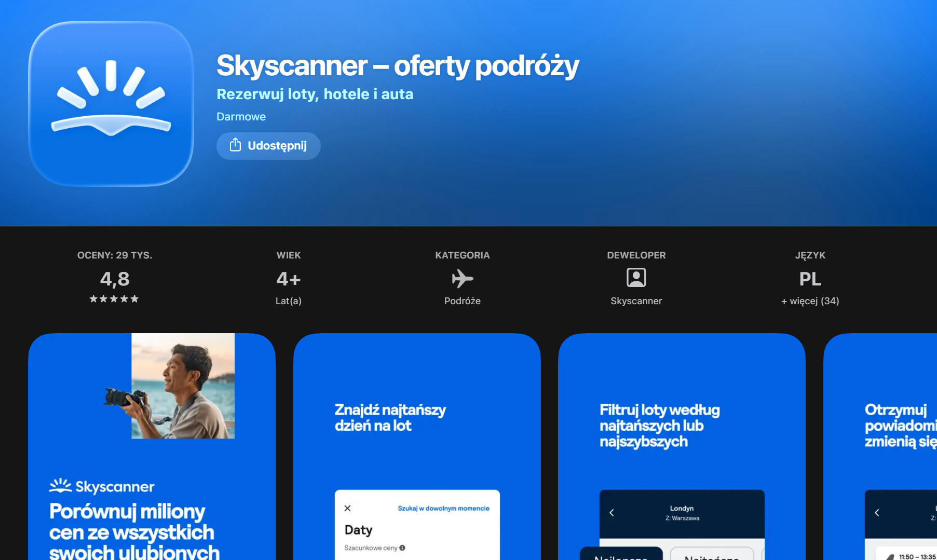Open the Podróże category link

click(462, 301)
